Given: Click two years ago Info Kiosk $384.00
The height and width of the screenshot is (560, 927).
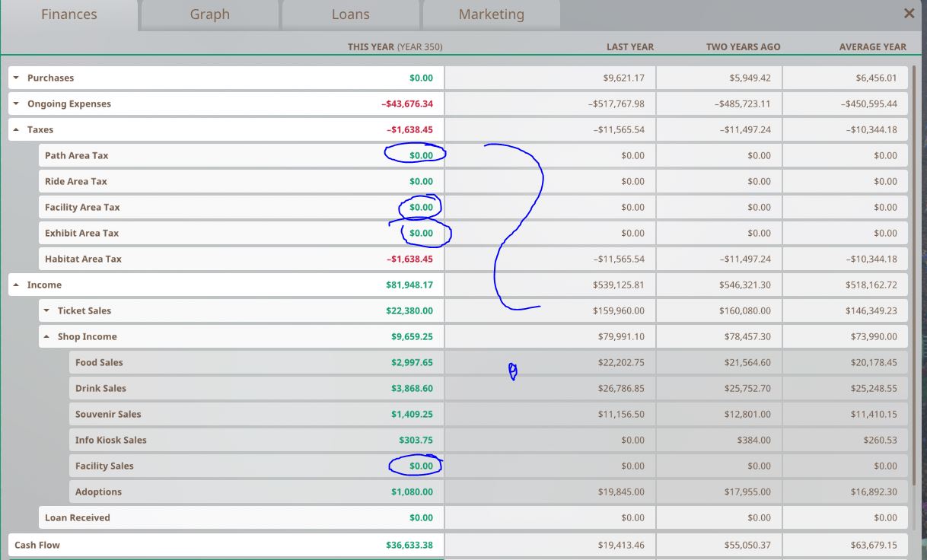Looking at the screenshot, I should [x=753, y=440].
